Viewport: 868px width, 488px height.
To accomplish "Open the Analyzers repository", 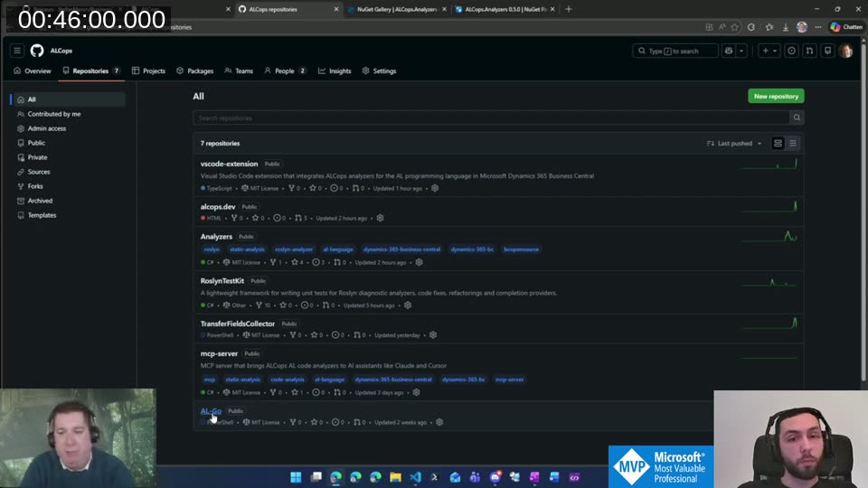I will 216,236.
